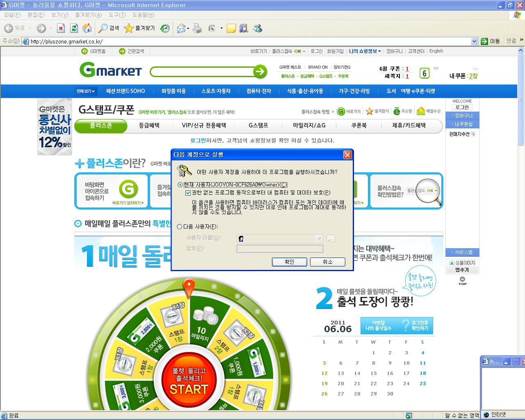The height and width of the screenshot is (420, 525).
Task: Open the 도움말(H) menu
Action: coord(144,15)
